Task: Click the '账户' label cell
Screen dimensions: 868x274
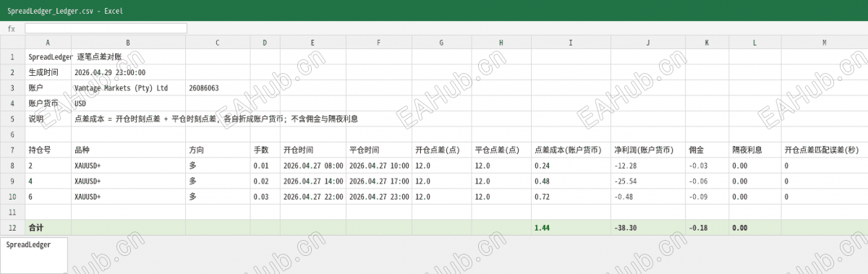Action: [x=48, y=88]
